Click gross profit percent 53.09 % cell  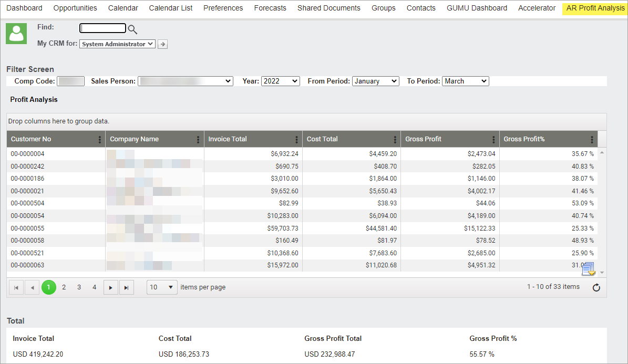[548, 203]
